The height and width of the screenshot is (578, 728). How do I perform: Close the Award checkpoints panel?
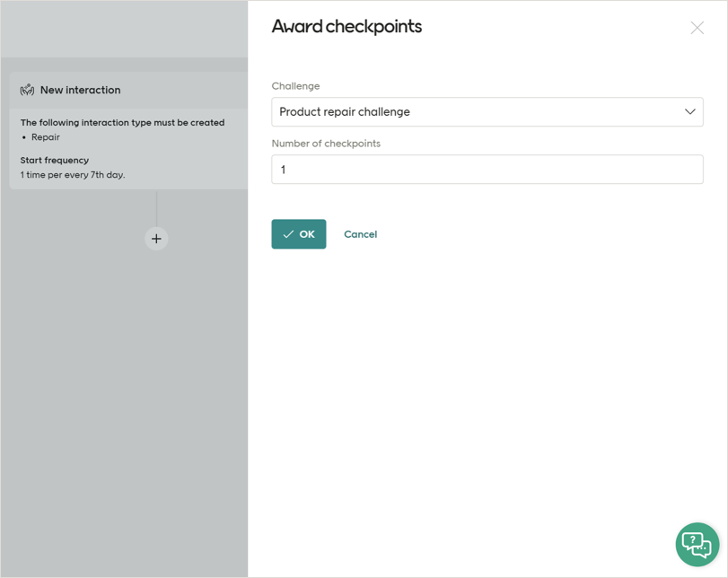pyautogui.click(x=697, y=28)
